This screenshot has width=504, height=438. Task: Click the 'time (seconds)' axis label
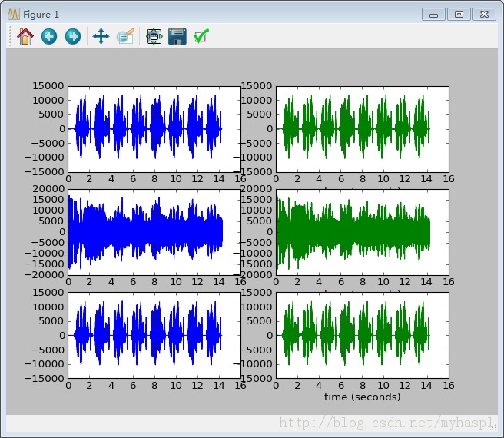pyautogui.click(x=363, y=397)
